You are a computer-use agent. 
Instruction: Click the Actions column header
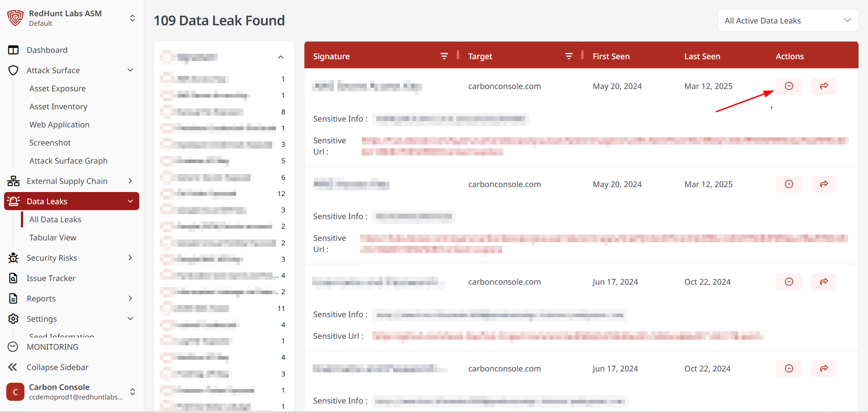(x=790, y=56)
